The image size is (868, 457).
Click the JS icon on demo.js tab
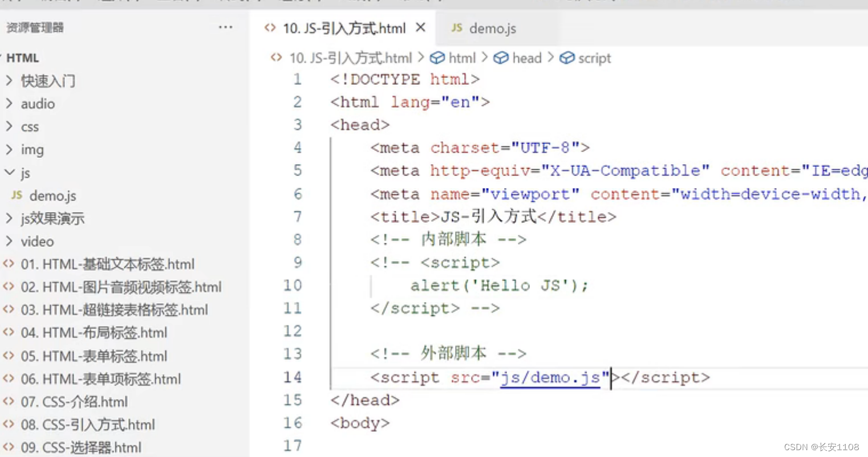(456, 27)
